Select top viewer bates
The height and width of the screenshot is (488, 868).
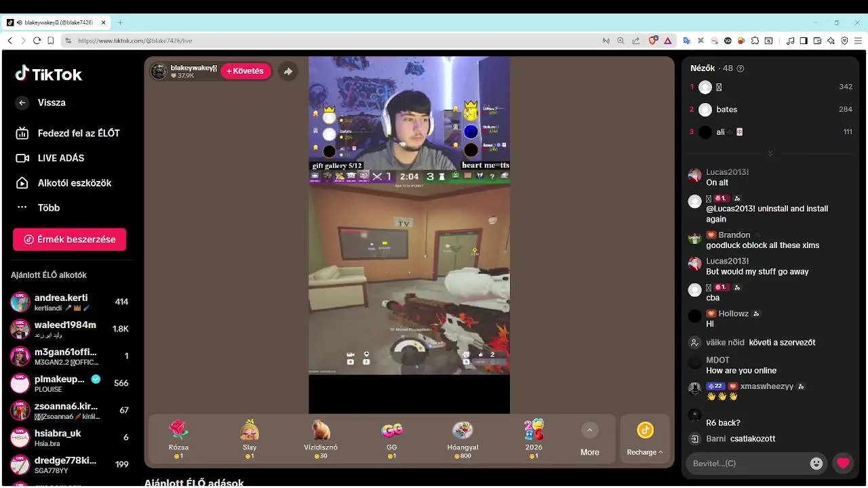[x=771, y=109]
